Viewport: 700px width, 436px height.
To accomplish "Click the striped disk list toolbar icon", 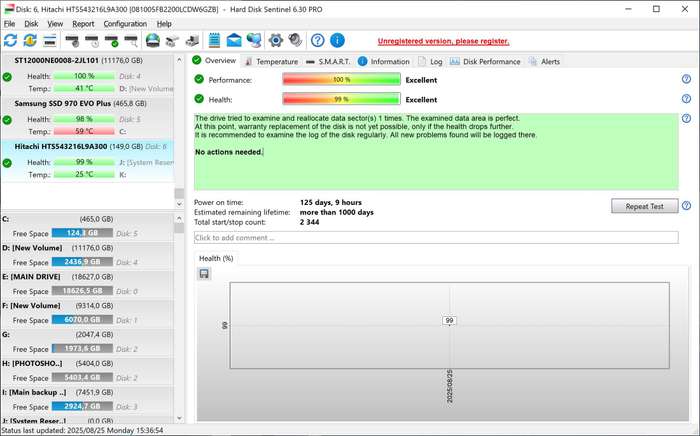I will coord(50,40).
